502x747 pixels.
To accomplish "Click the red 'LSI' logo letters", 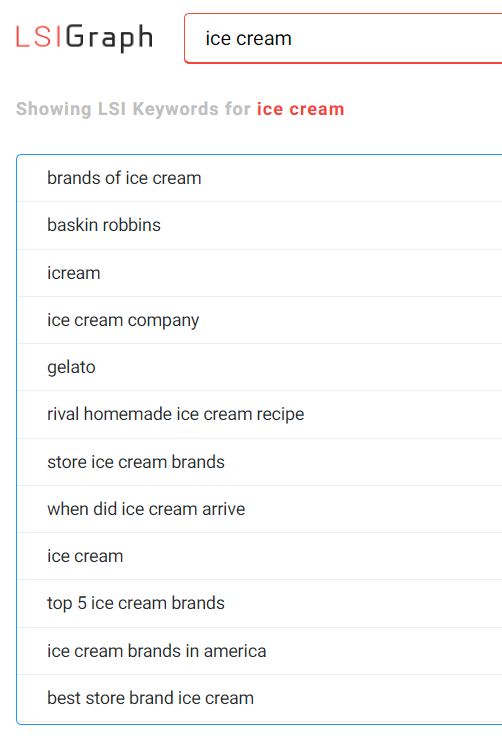I will [39, 37].
